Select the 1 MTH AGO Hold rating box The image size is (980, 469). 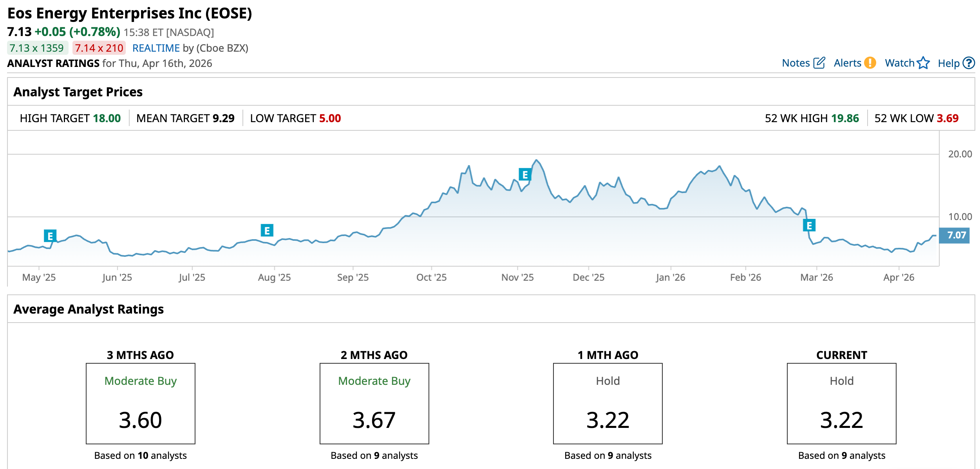pyautogui.click(x=608, y=404)
